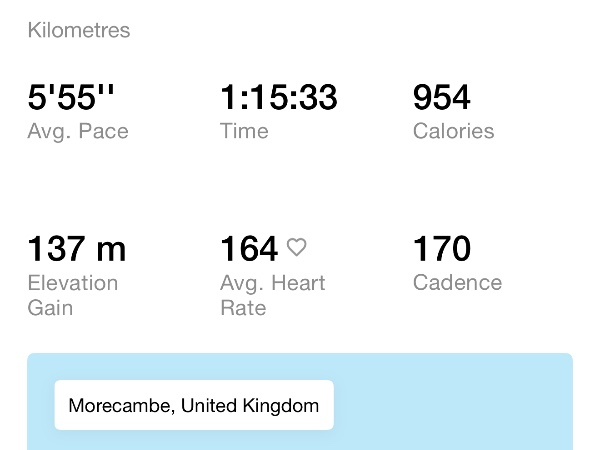
Task: Tap the 1:15:33 duration value
Action: pyautogui.click(x=278, y=98)
